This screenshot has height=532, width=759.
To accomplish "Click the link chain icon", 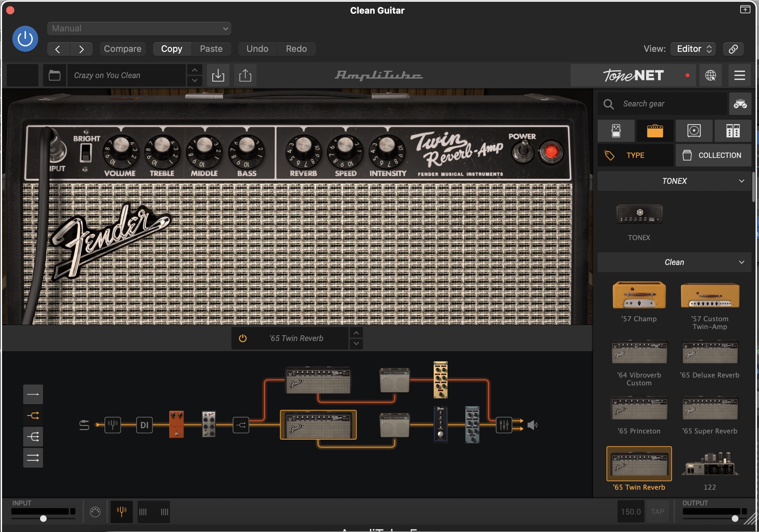I will [x=733, y=49].
